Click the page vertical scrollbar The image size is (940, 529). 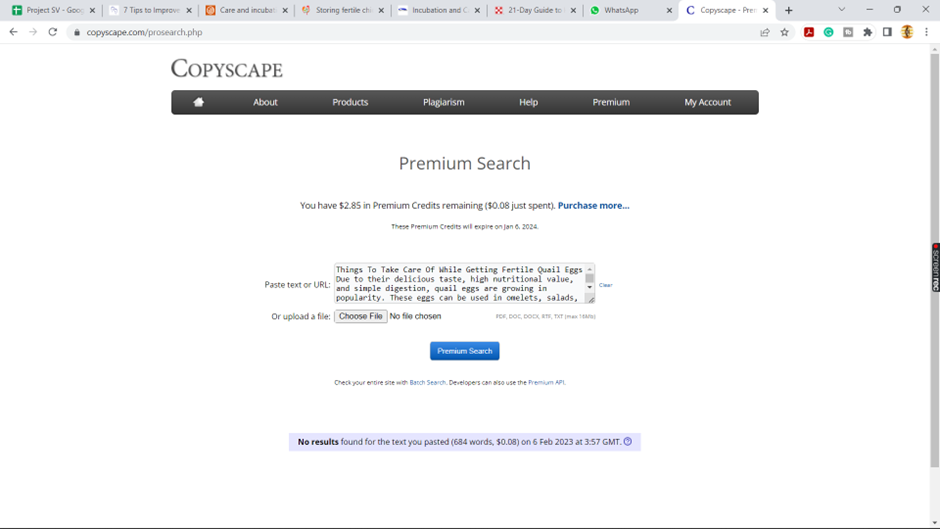935,261
